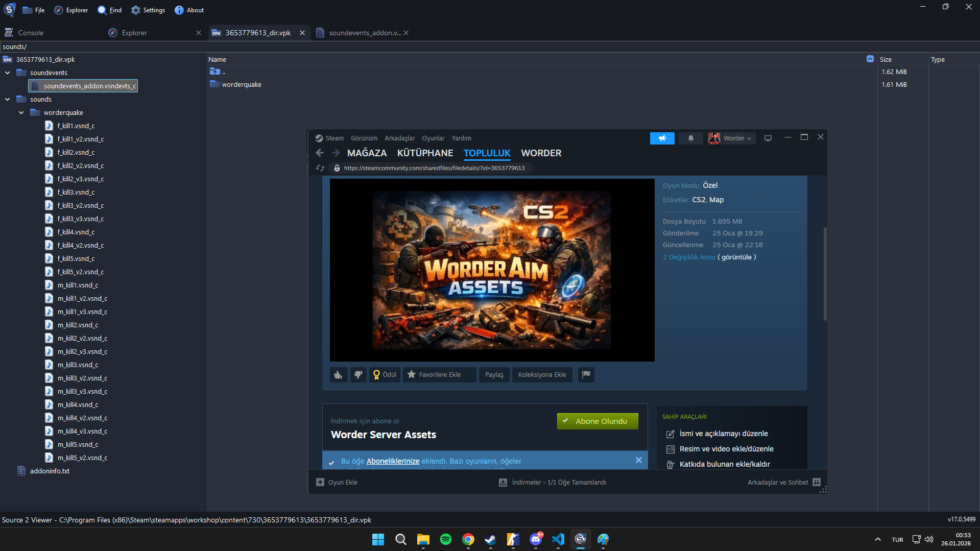
Task: Close the 3653779613_dir.vpk tab
Action: coord(302,33)
